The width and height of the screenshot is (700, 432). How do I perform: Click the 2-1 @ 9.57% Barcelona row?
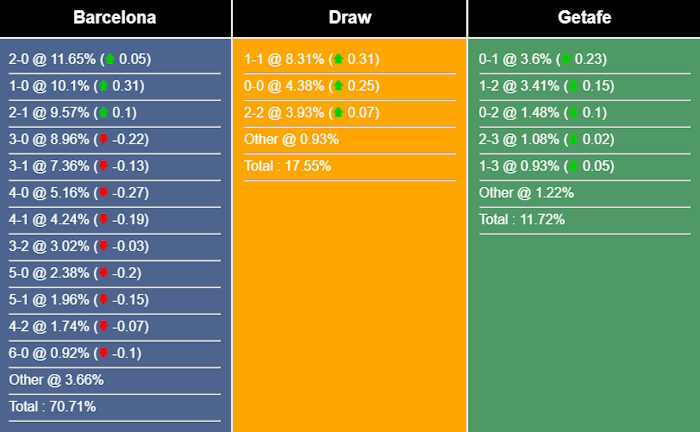tap(50, 113)
